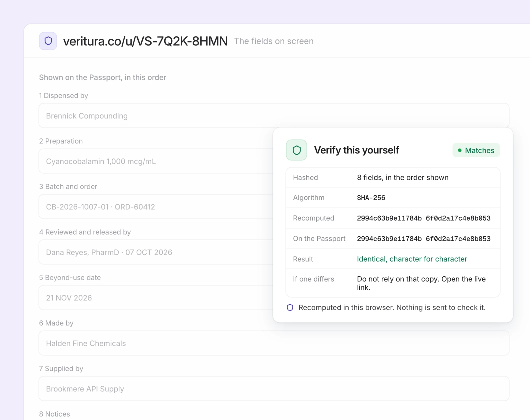This screenshot has height=420, width=530.
Task: Click the 'Hashed' row label
Action: 305,177
